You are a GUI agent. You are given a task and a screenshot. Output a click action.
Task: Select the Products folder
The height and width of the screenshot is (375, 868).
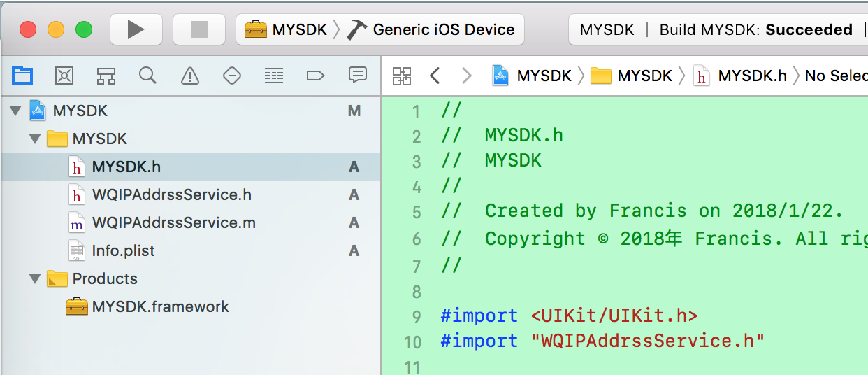190,278
